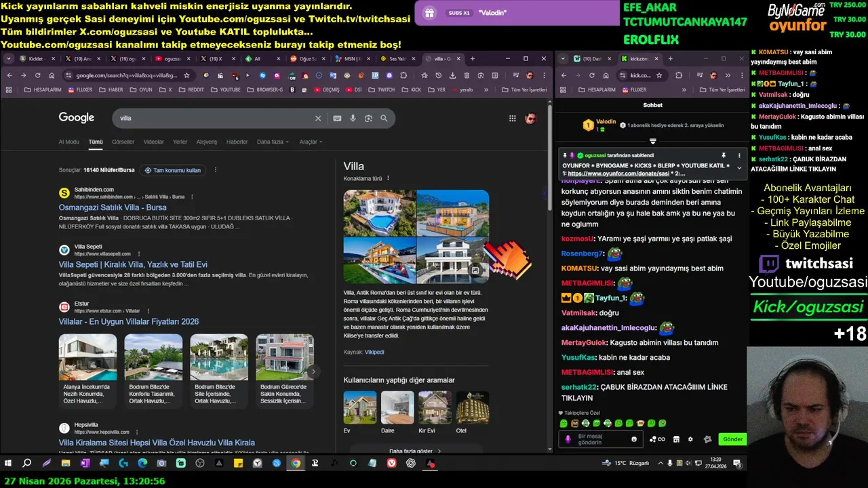This screenshot has width=868, height=488.
Task: Open Hepsi Villa Özel Havuzlu result
Action: [x=157, y=443]
